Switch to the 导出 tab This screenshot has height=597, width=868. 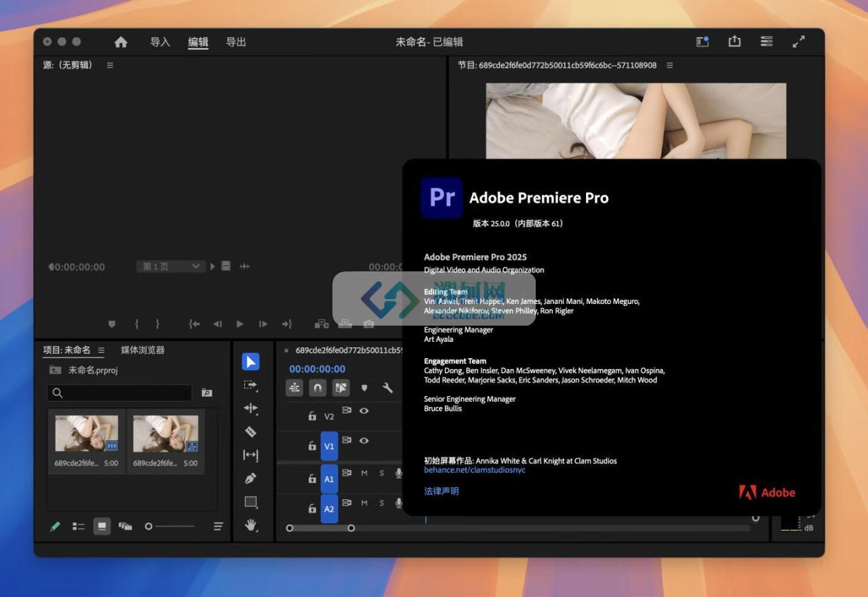point(236,42)
